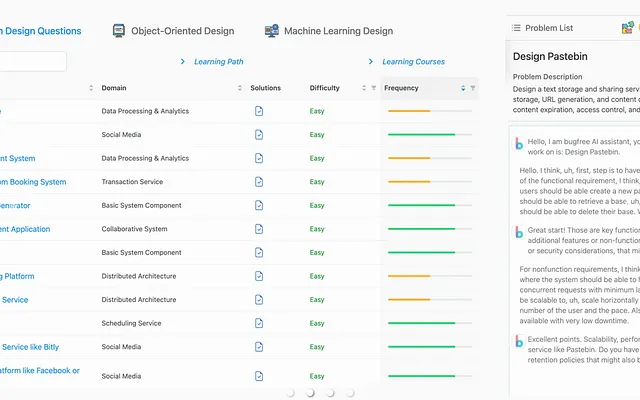Image resolution: width=640 pixels, height=400 pixels.
Task: Select the second carousel dot indicator
Action: click(x=310, y=393)
